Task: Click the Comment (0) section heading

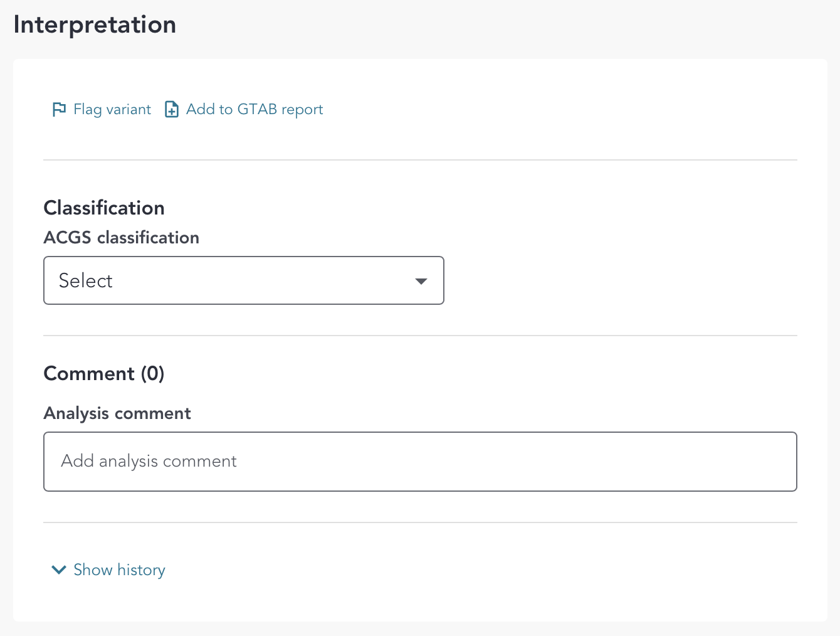Action: pyautogui.click(x=104, y=374)
